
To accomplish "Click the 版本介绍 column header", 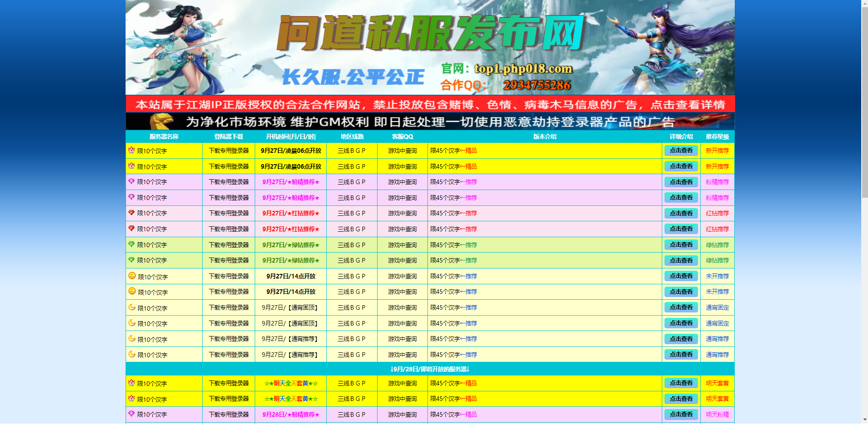I will (x=545, y=136).
